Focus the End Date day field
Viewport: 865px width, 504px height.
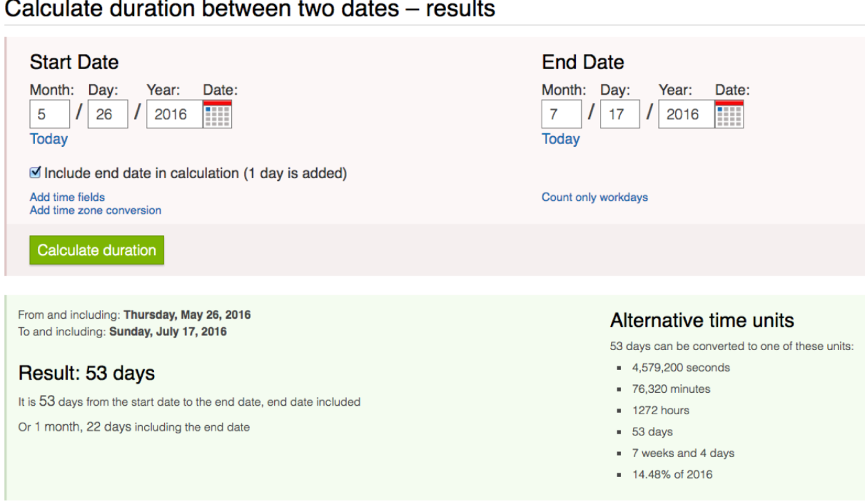pyautogui.click(x=620, y=114)
